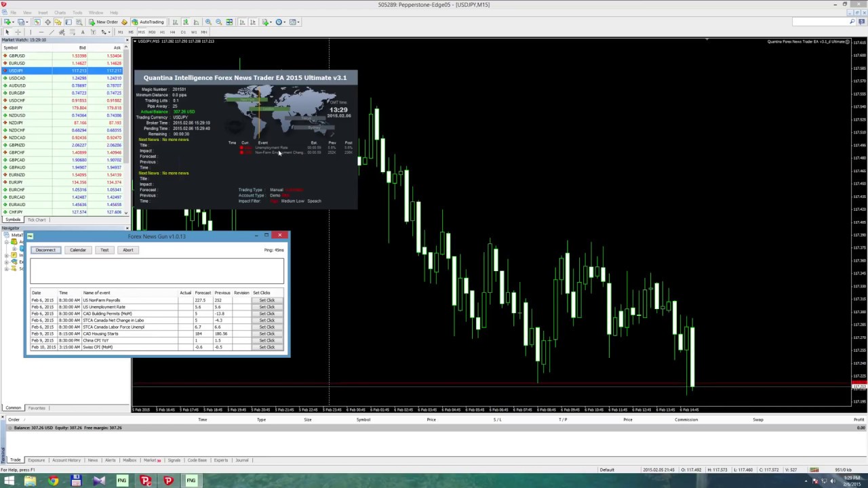Select the vertical line drawing tool
The width and height of the screenshot is (868, 488).
(x=31, y=32)
